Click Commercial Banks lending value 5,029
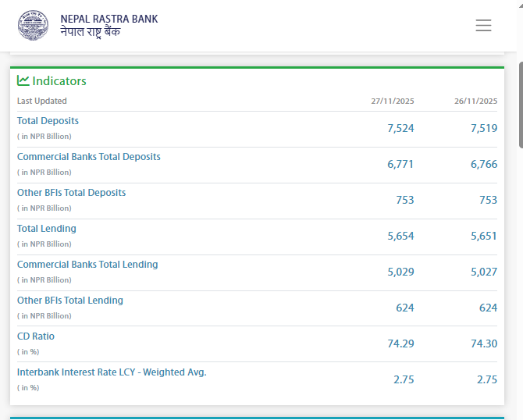523x420 pixels. (x=400, y=272)
